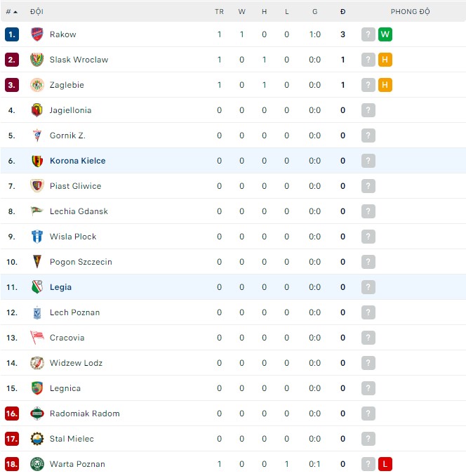Click the green W form badge for Rakow

[x=385, y=34]
